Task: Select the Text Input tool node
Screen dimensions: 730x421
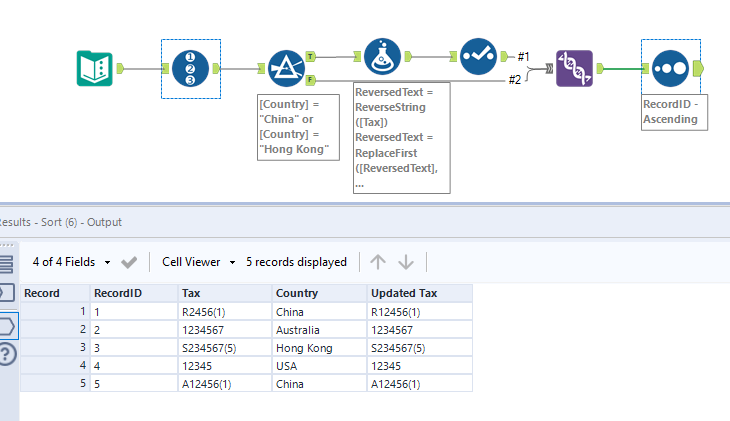Action: pos(95,68)
